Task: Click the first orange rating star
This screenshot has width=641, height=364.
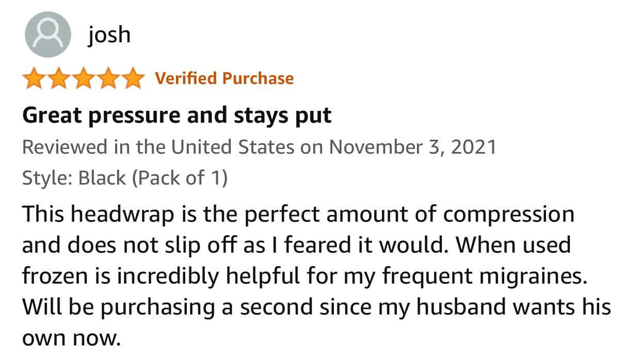Action: 34,79
